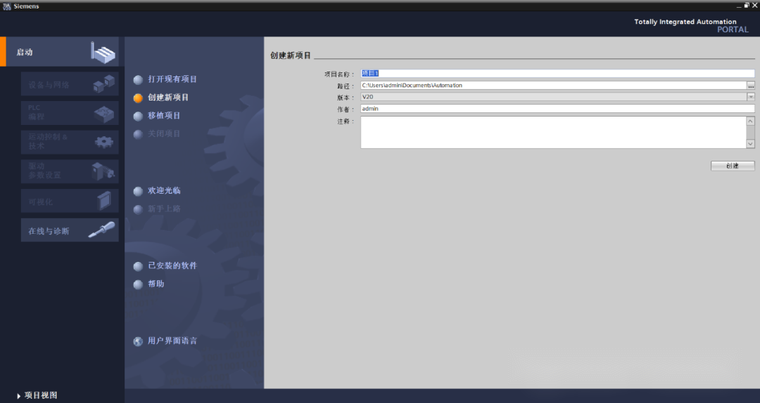Select 打开现有项目 action

172,79
